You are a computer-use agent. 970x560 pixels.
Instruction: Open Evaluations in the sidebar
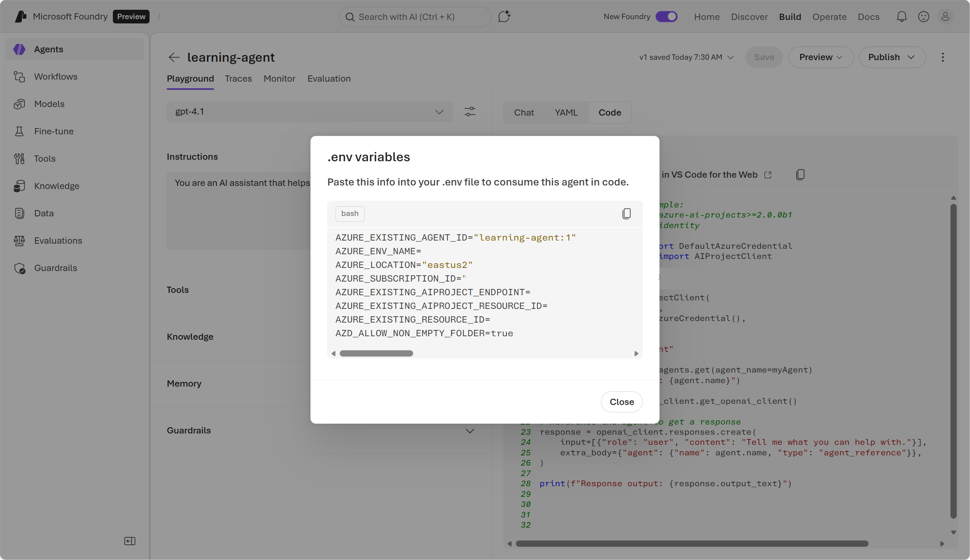click(x=75, y=241)
